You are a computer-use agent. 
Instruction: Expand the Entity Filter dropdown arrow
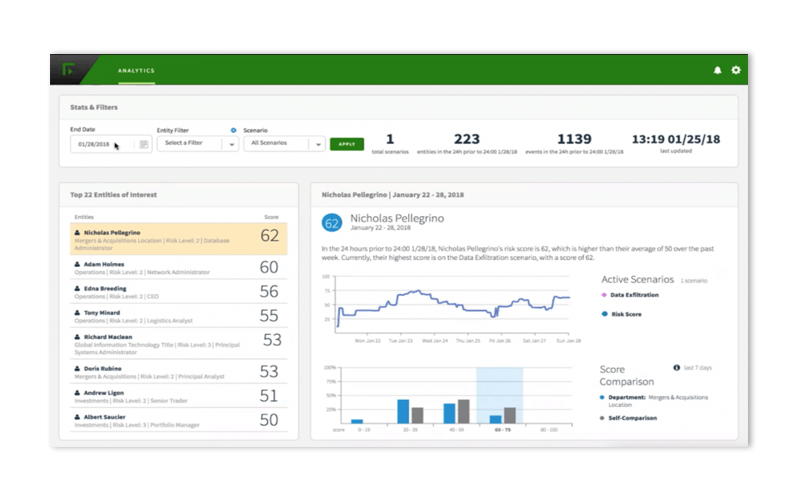232,144
